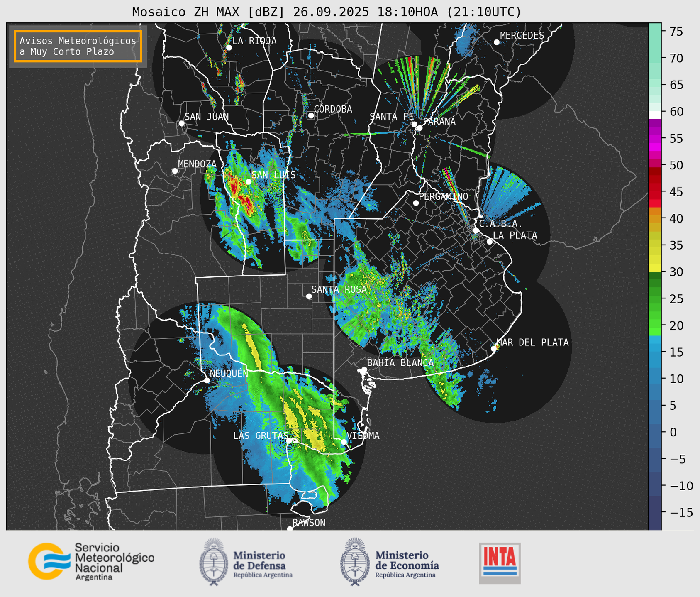Click the CÓRDOBA city marker dot
Image resolution: width=700 pixels, height=597 pixels.
(x=311, y=115)
